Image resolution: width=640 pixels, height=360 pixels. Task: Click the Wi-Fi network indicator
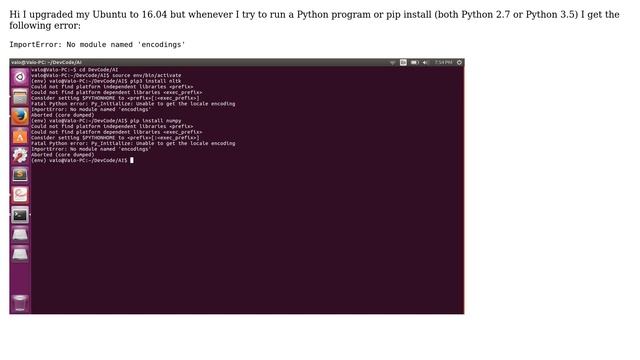(x=393, y=62)
